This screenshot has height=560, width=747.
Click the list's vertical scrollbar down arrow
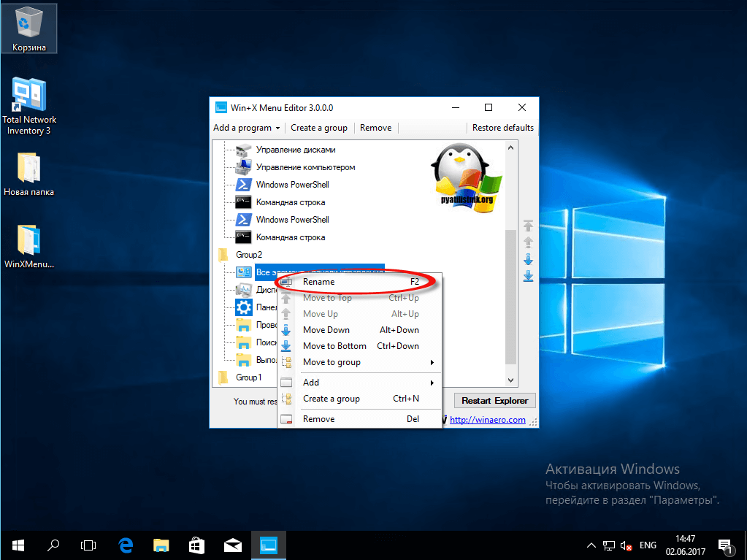coord(511,380)
